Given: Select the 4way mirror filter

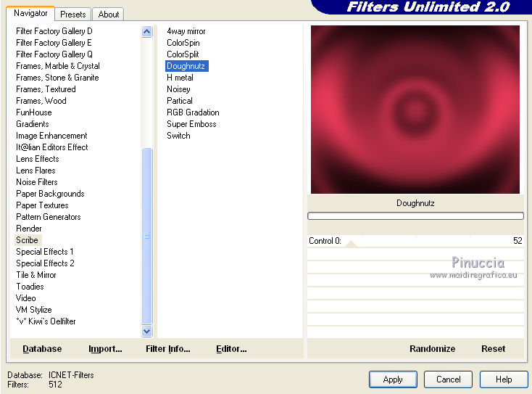Looking at the screenshot, I should [x=186, y=31].
